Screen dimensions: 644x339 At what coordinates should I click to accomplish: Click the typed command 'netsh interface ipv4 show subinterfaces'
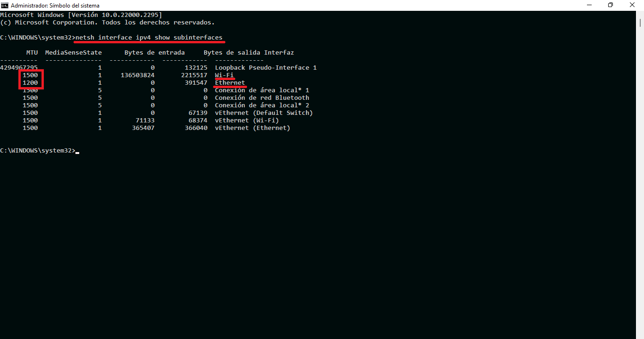[149, 37]
